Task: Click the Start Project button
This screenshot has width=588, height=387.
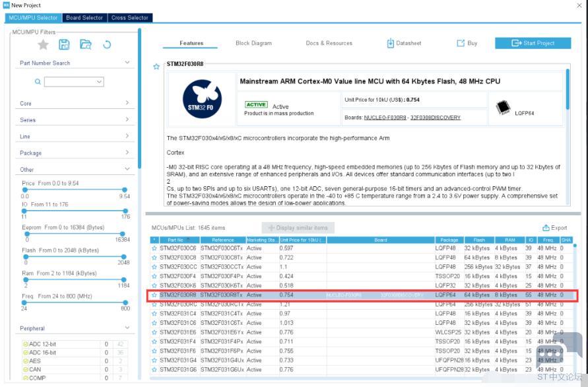Action: click(x=533, y=43)
